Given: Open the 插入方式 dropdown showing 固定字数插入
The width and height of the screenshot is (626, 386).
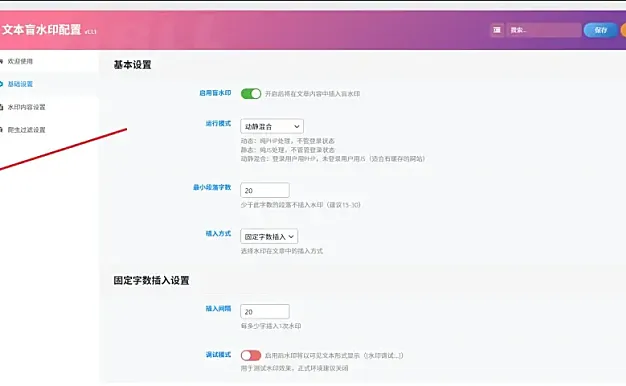Looking at the screenshot, I should coord(269,236).
